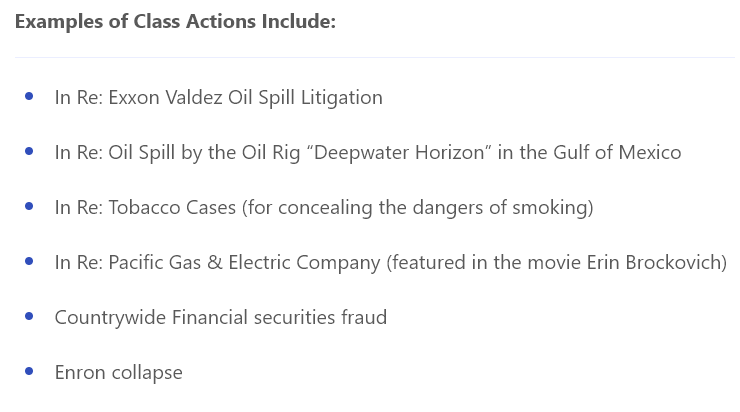The height and width of the screenshot is (412, 740).
Task: Click the words 'Gulf of Mexico'
Action: point(617,152)
